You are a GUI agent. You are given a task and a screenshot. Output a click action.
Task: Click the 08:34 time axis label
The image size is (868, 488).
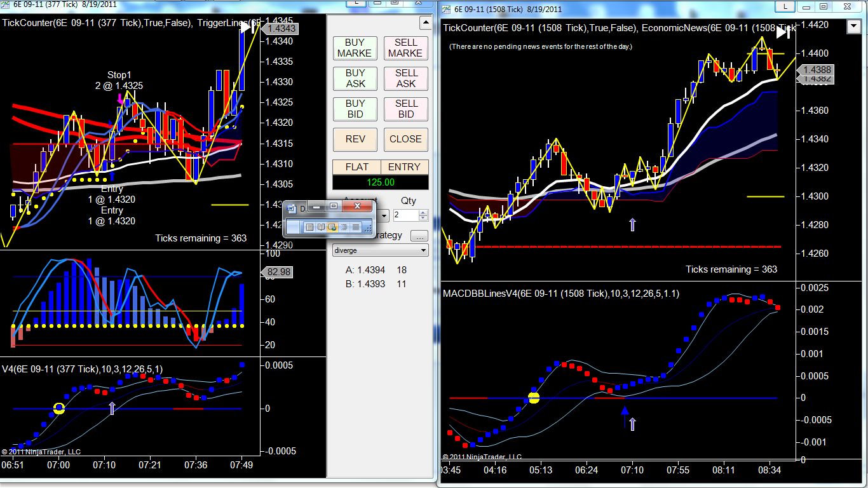click(770, 471)
